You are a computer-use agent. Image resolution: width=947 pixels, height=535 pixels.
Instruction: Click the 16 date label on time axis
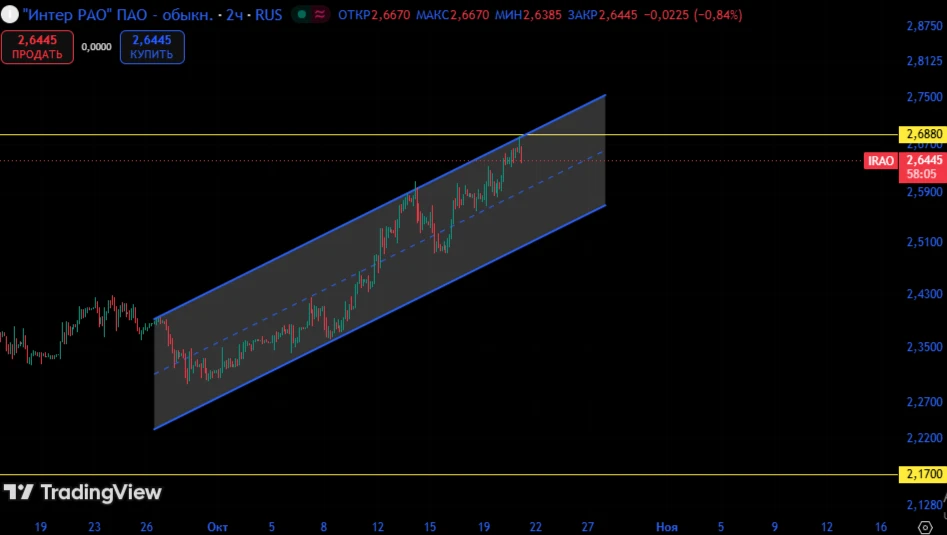point(881,527)
